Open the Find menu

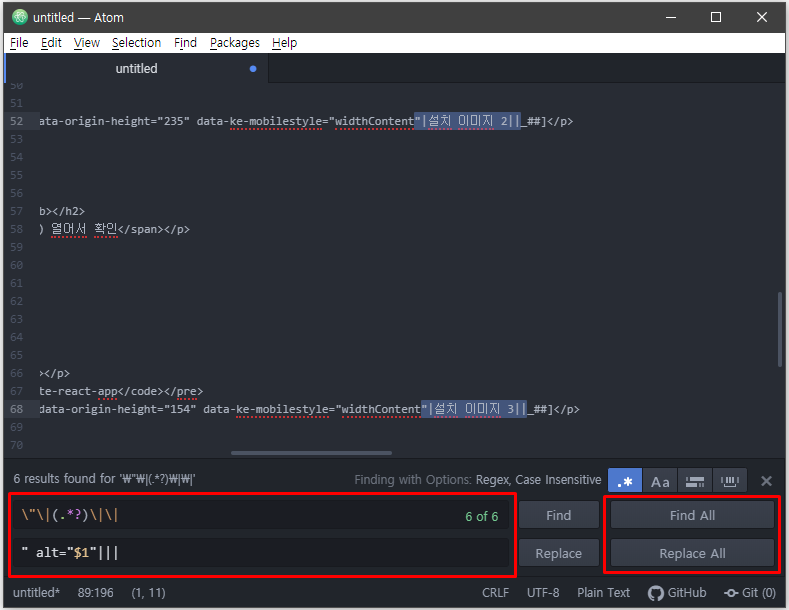point(185,43)
